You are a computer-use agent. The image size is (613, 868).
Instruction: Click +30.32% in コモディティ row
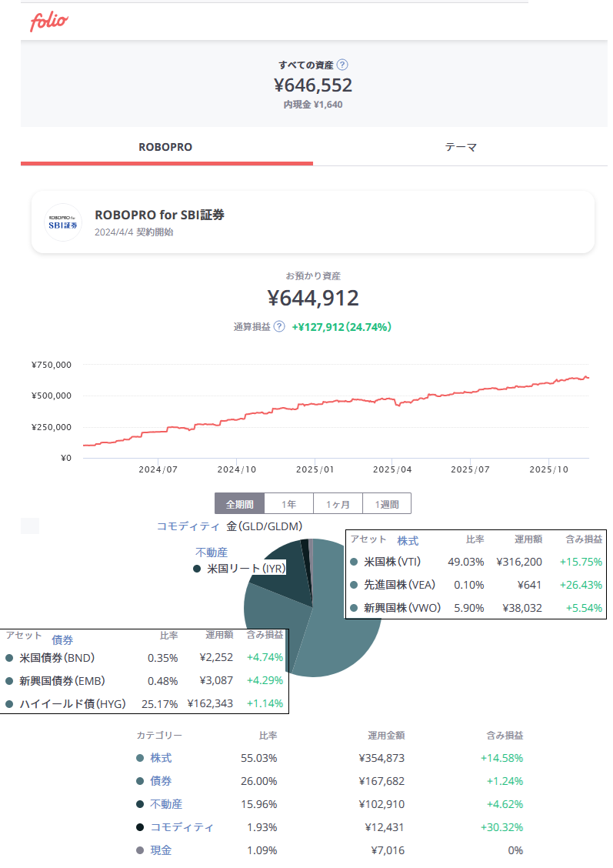click(x=501, y=827)
